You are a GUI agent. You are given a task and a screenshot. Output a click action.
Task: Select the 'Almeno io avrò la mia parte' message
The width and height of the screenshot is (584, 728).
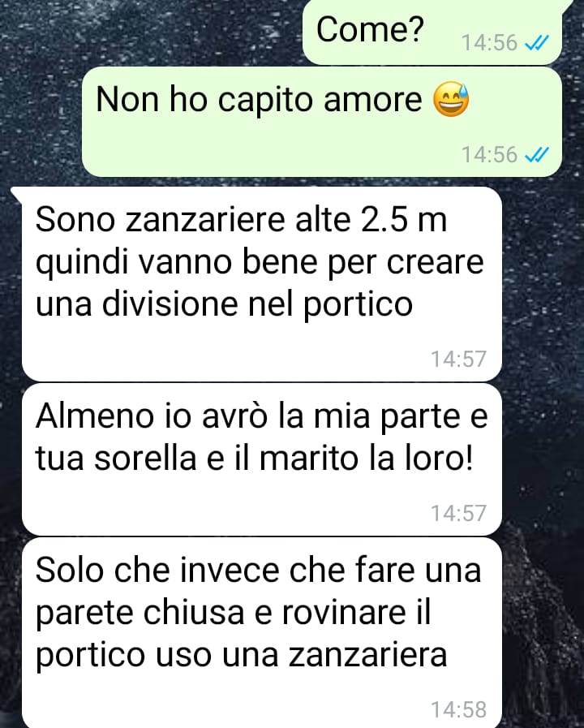(x=262, y=459)
